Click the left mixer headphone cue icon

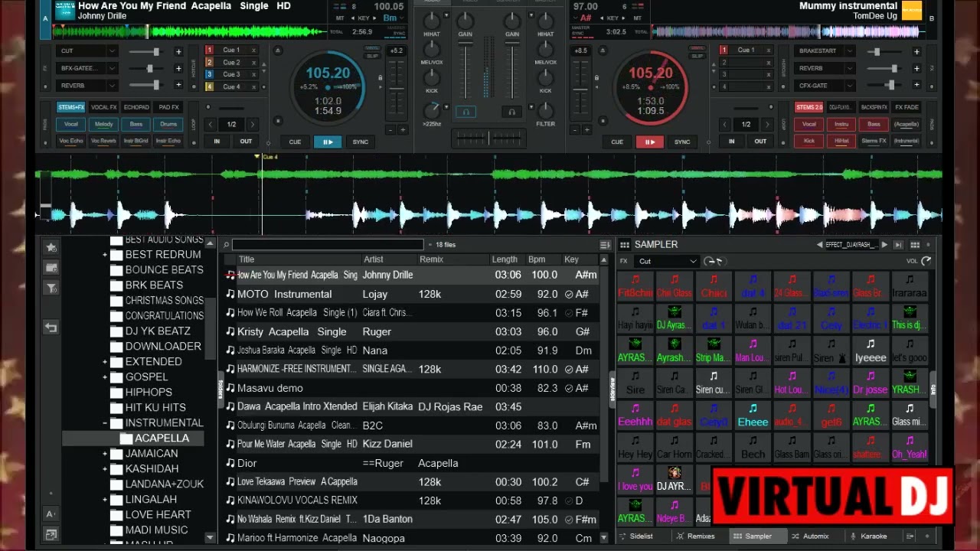[465, 112]
